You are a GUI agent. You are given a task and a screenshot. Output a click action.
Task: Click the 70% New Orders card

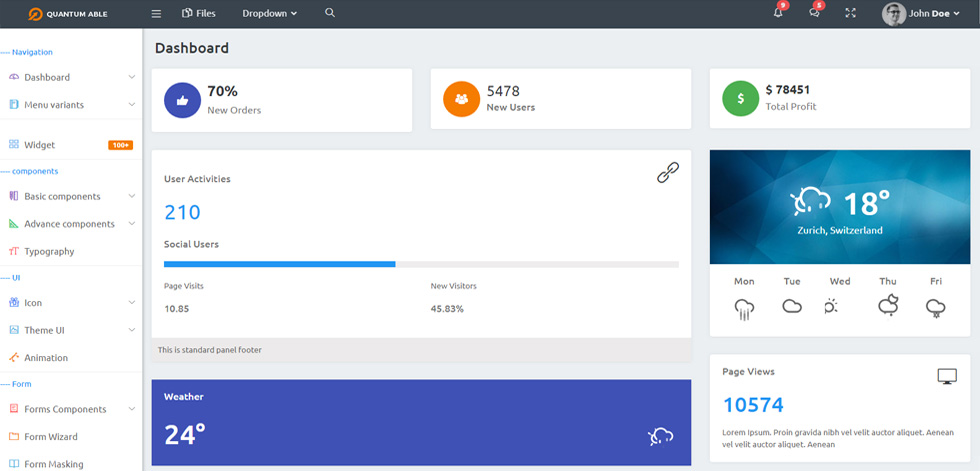pos(282,100)
